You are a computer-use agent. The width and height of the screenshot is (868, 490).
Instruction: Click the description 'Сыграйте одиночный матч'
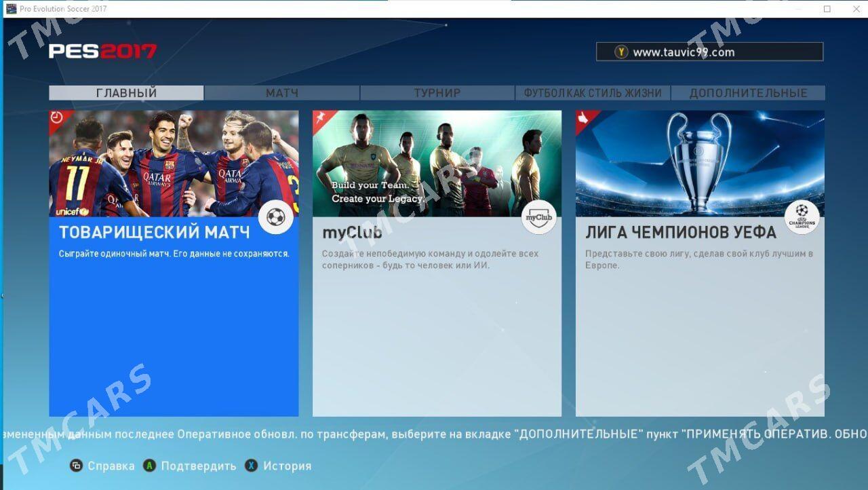point(174,254)
